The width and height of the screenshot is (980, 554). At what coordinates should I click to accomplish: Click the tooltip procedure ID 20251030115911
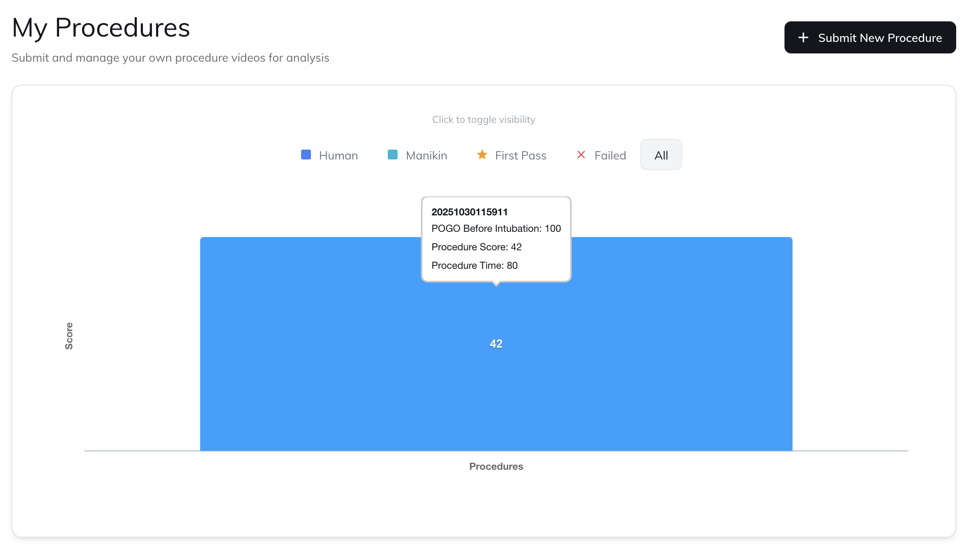tap(469, 212)
